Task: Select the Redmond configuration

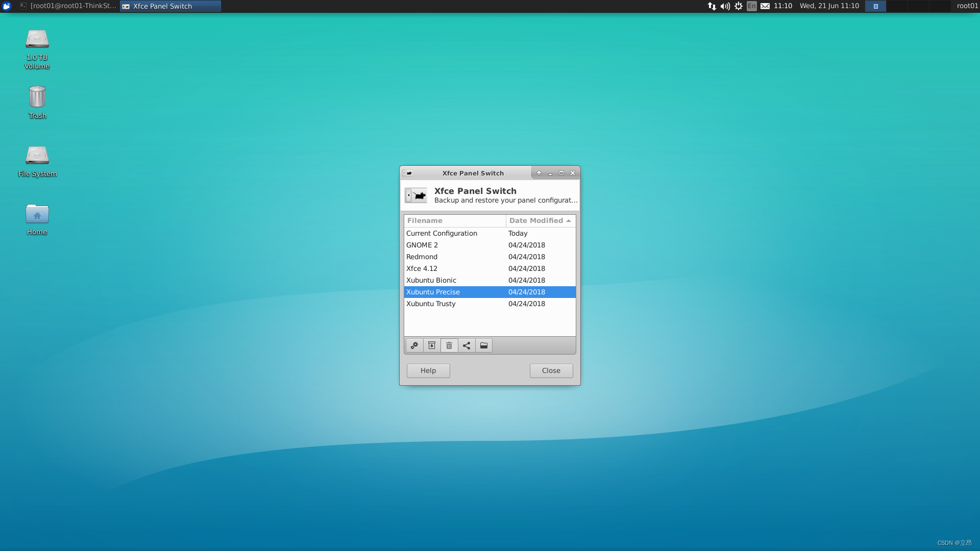Action: pyautogui.click(x=490, y=257)
